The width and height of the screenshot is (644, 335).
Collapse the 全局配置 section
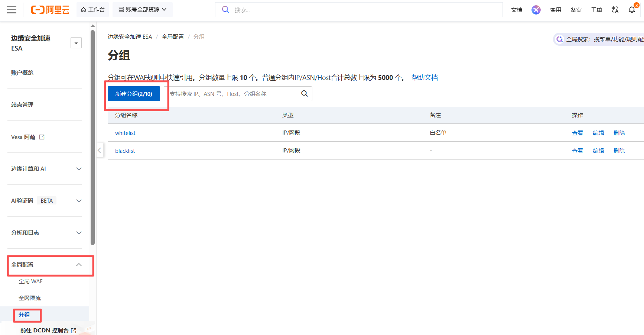[46, 265]
